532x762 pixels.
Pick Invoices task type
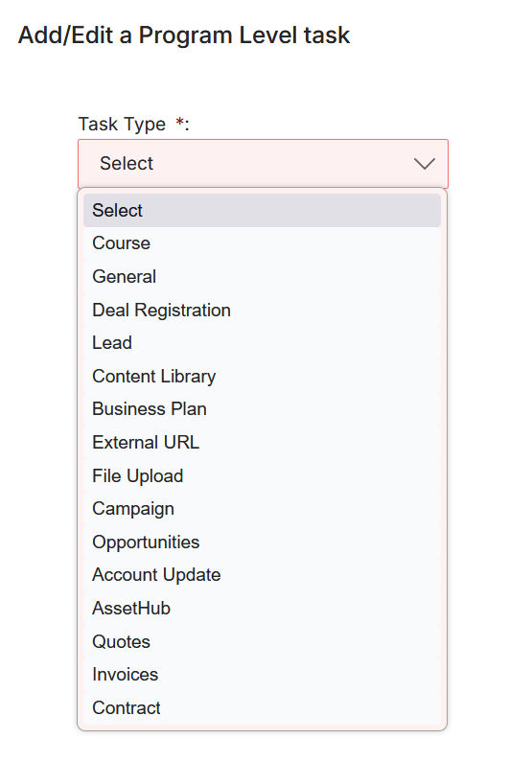tap(262, 675)
